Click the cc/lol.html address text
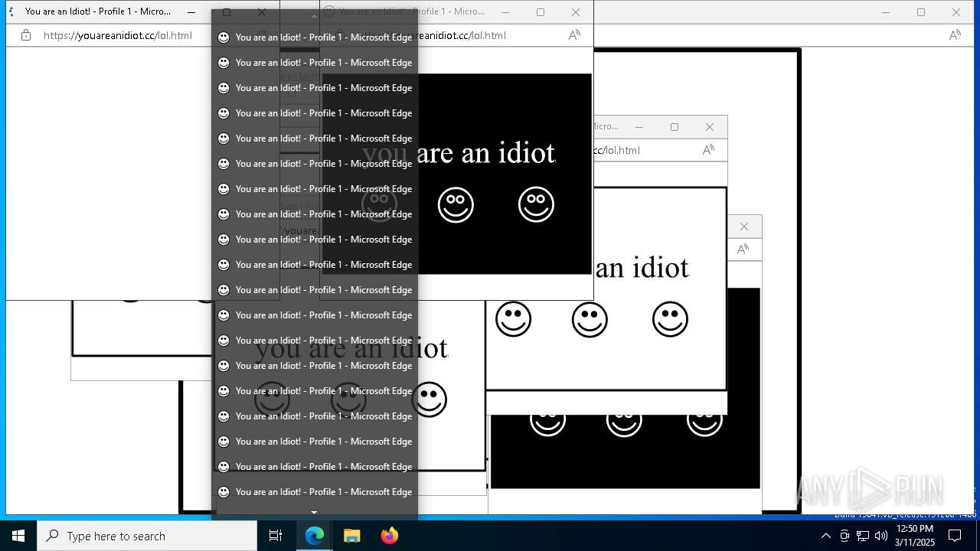The height and width of the screenshot is (551, 980). click(x=617, y=150)
